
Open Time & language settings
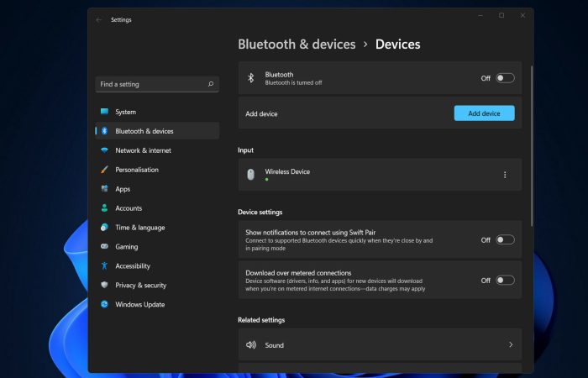pyautogui.click(x=157, y=228)
